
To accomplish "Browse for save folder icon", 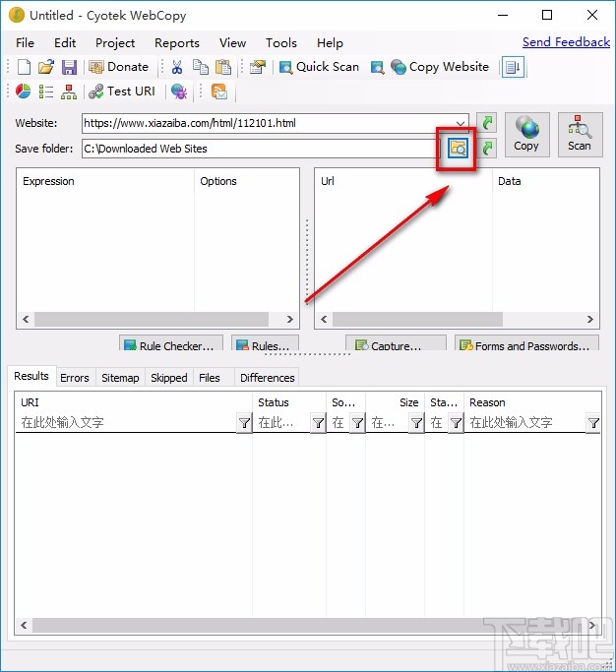I will tap(458, 149).
